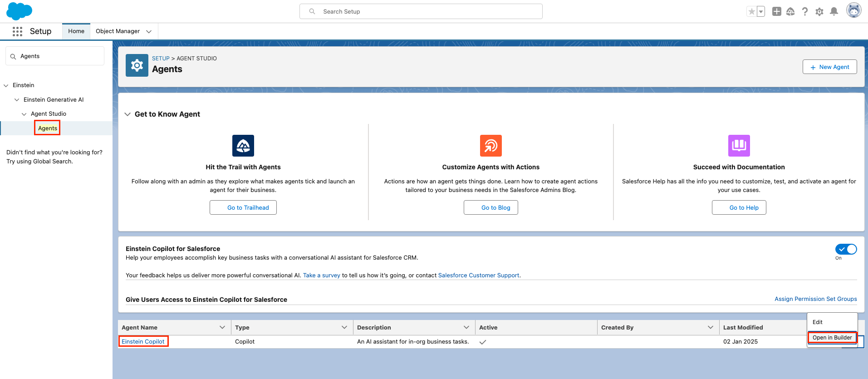868x379 pixels.
Task: Open the Favorites star icon
Action: [x=752, y=11]
